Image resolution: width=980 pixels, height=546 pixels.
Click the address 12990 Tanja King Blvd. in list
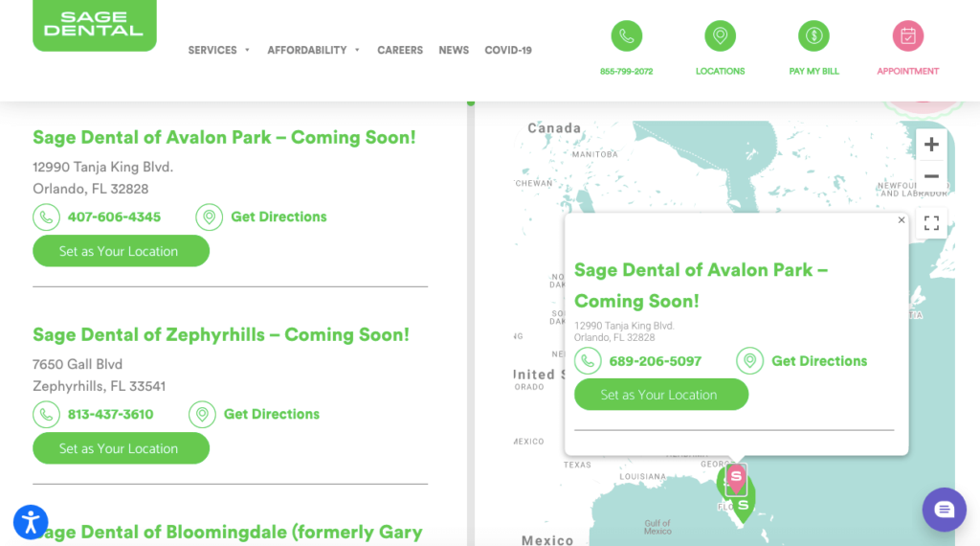click(102, 167)
